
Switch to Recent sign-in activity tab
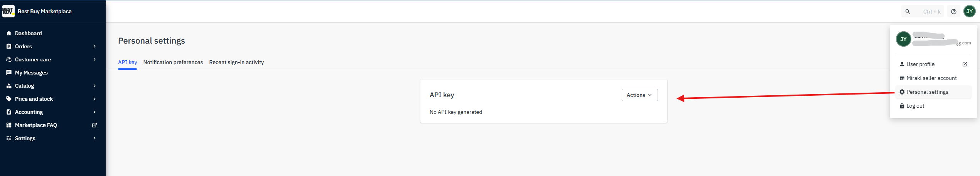pyautogui.click(x=236, y=62)
